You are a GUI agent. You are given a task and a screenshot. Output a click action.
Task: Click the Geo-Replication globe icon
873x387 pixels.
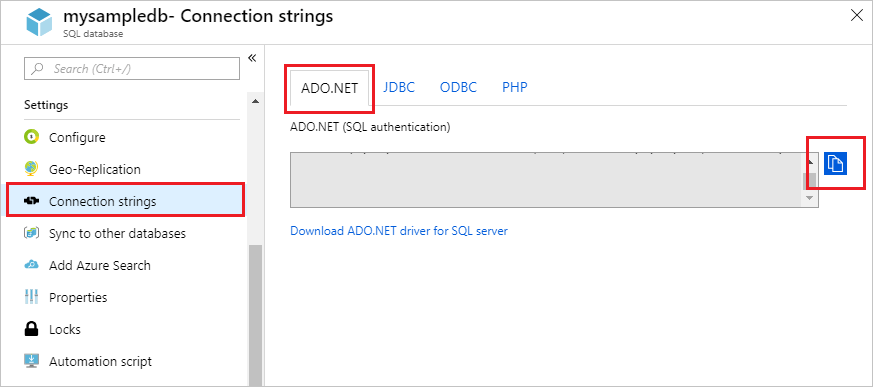pos(31,169)
